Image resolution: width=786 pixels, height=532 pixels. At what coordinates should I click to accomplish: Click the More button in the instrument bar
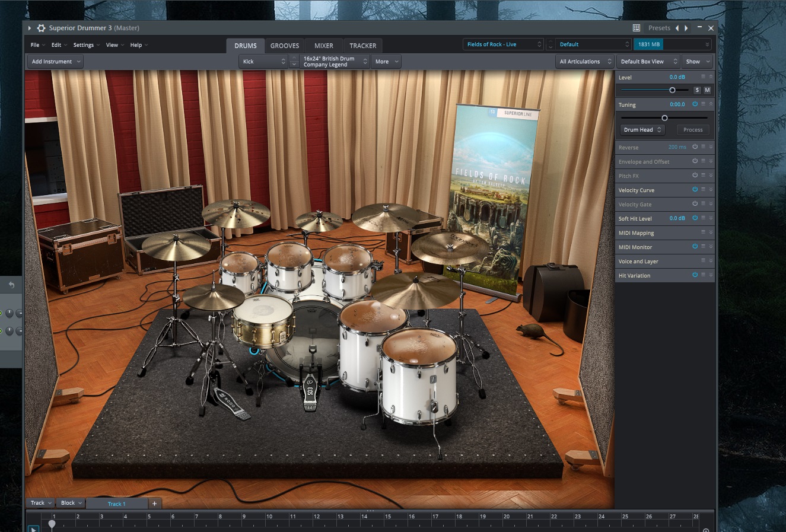click(386, 62)
